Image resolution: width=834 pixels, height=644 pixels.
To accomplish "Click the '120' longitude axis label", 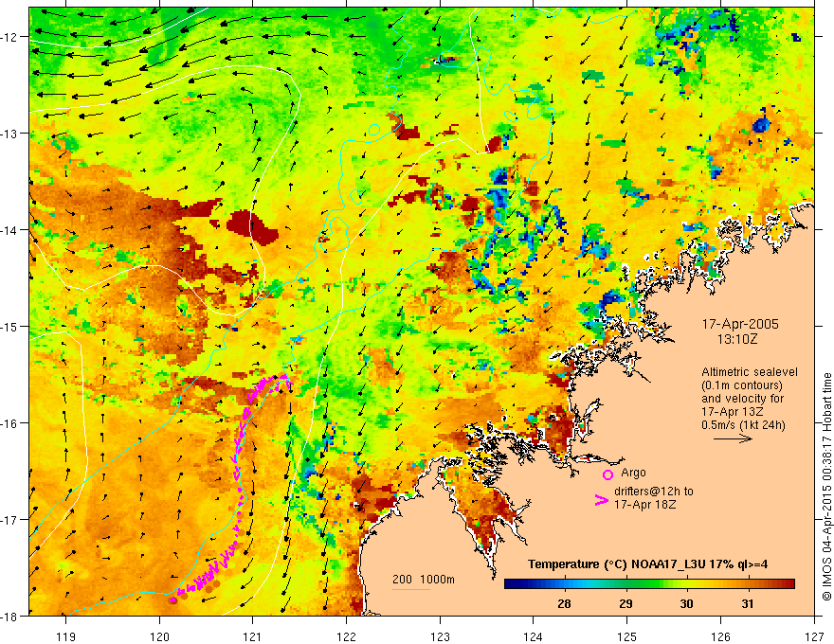I will click(159, 637).
